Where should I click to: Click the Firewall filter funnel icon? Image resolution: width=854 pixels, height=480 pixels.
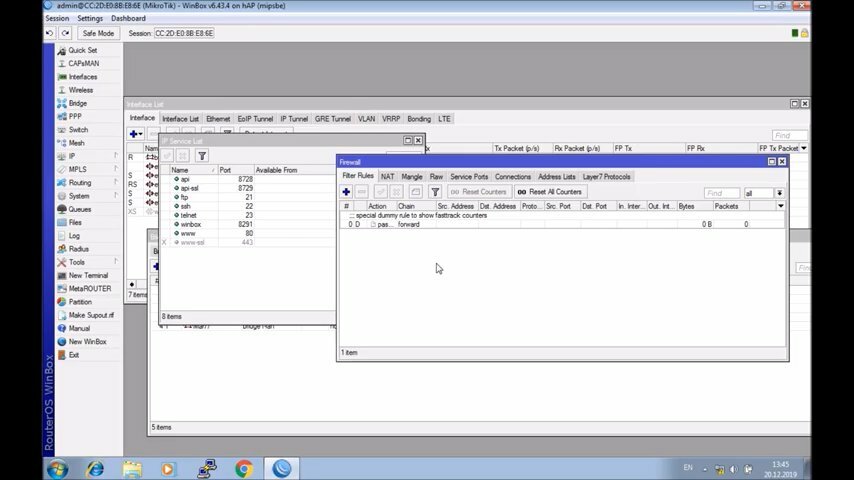[x=435, y=192]
